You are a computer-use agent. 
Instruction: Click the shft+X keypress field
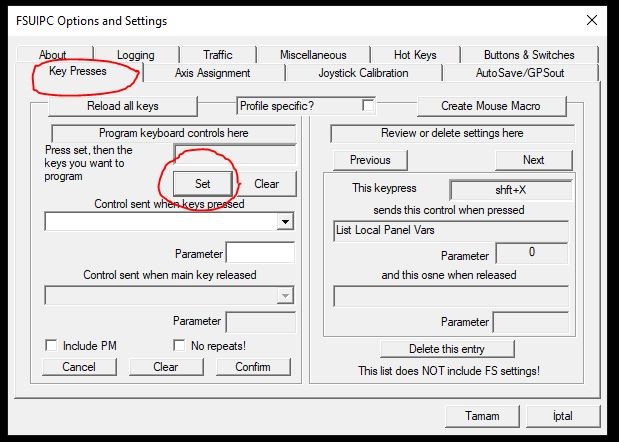(x=511, y=190)
